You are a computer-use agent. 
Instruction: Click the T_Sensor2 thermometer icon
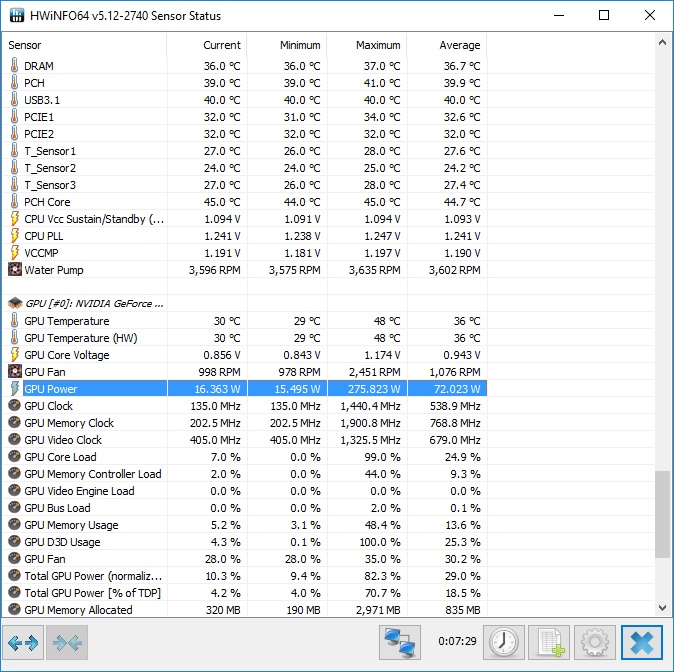point(14,167)
